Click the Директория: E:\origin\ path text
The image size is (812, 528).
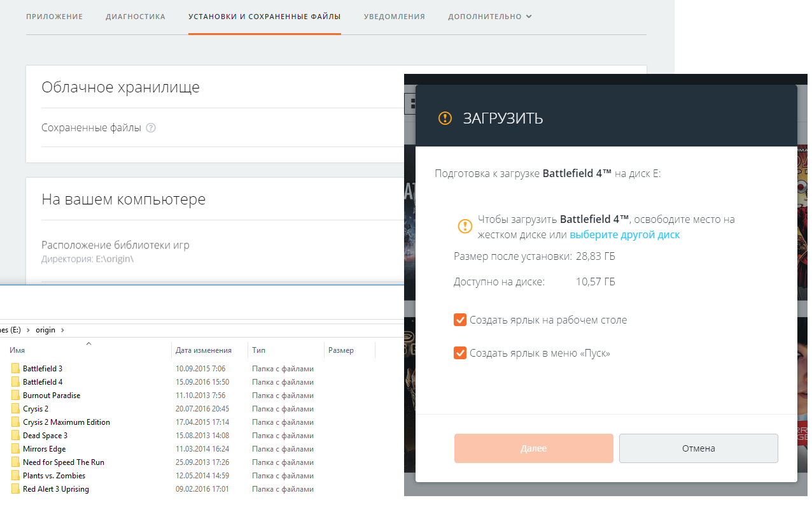coord(88,259)
